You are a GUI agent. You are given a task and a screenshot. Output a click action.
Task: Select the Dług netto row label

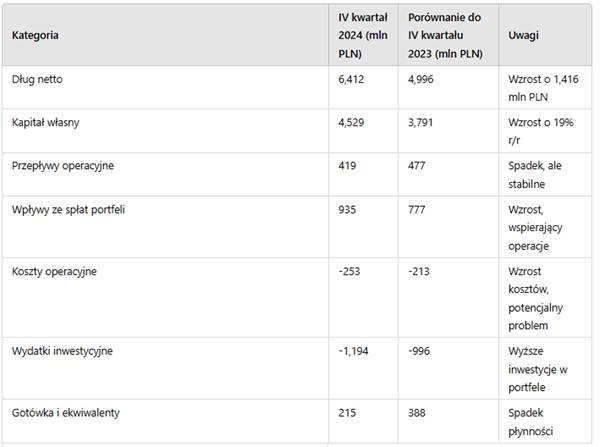pyautogui.click(x=39, y=77)
